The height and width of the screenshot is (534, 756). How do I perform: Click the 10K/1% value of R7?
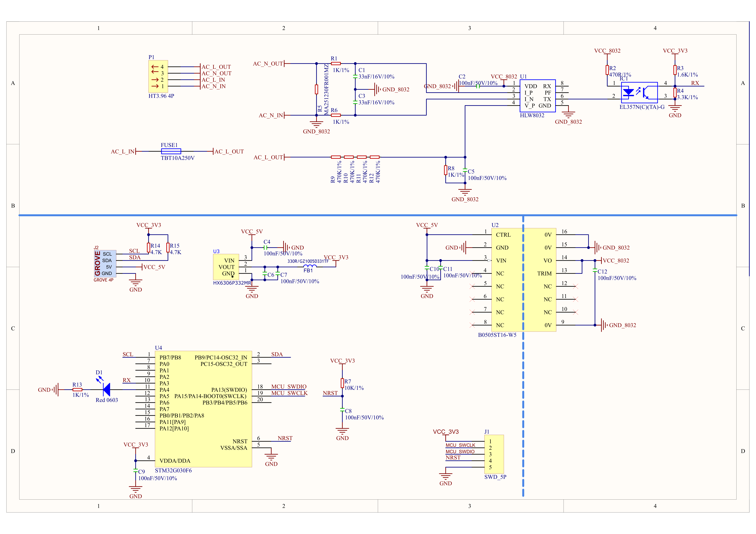[x=354, y=388]
